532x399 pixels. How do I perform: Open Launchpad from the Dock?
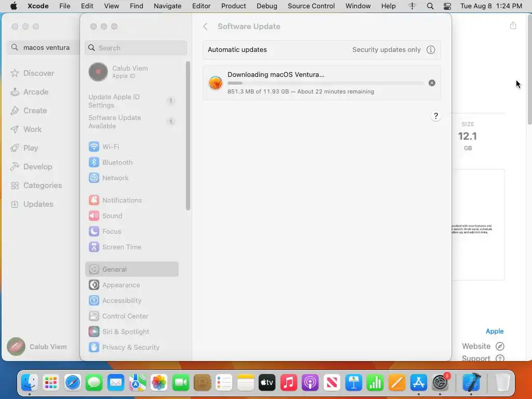tap(51, 383)
